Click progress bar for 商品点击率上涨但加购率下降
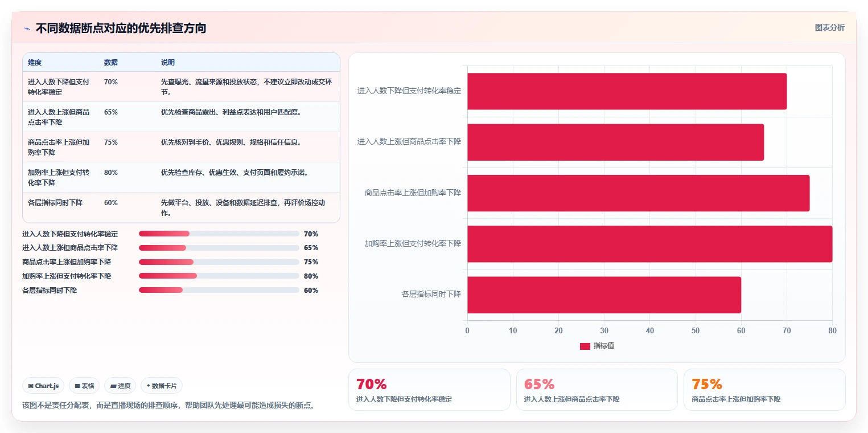This screenshot has height=433, width=868. tap(219, 262)
